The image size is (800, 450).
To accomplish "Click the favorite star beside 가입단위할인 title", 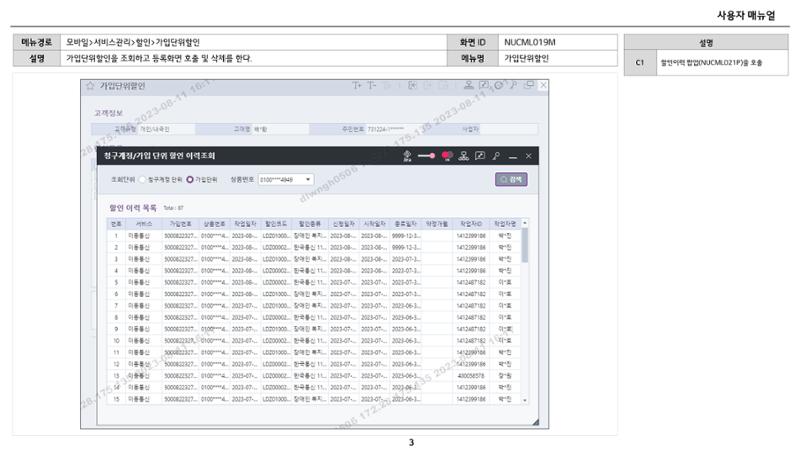I will [x=90, y=86].
